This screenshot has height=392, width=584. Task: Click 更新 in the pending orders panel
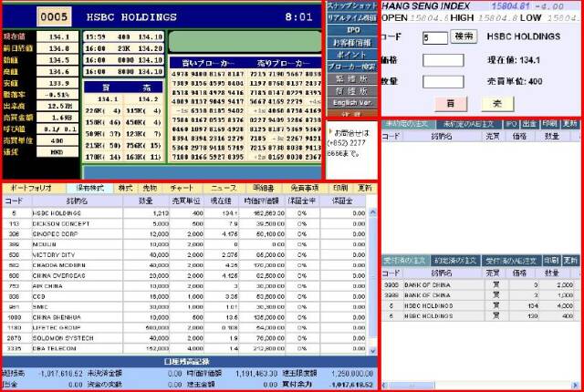570,124
